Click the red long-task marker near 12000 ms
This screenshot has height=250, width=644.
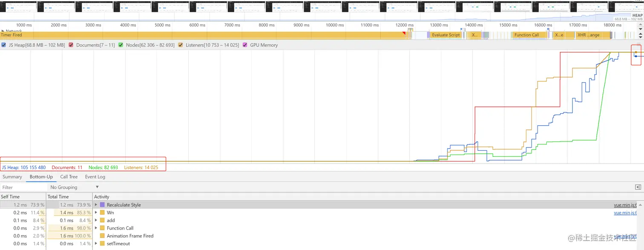pos(404,32)
